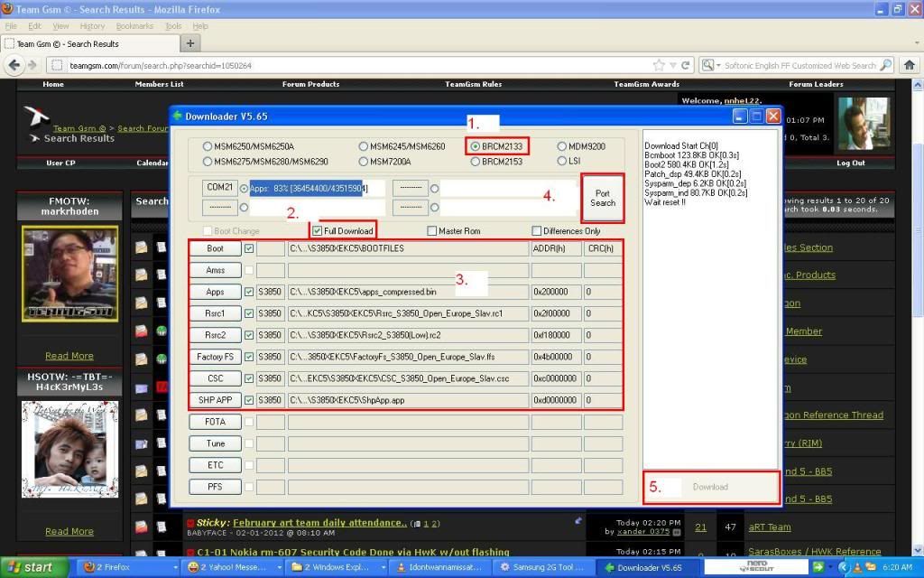Open the search engine dropdown in Firefox

718,65
